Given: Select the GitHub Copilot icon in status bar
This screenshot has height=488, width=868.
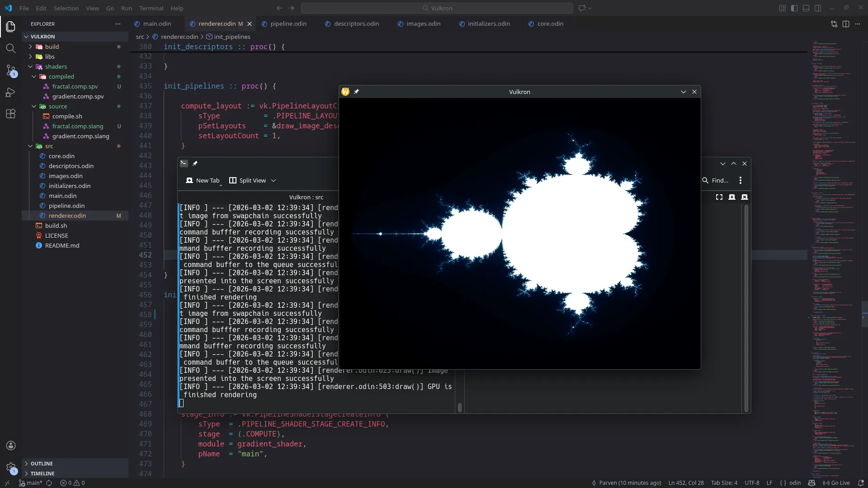Looking at the screenshot, I should [812, 483].
